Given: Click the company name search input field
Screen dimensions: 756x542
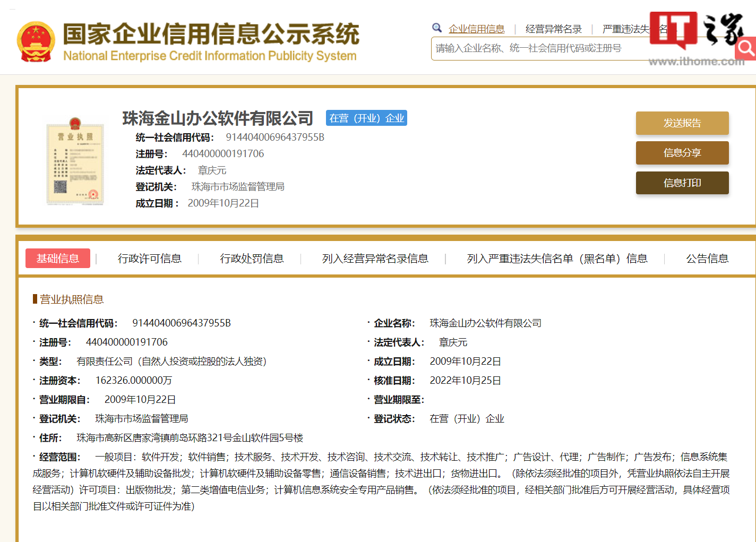Looking at the screenshot, I should (x=536, y=48).
